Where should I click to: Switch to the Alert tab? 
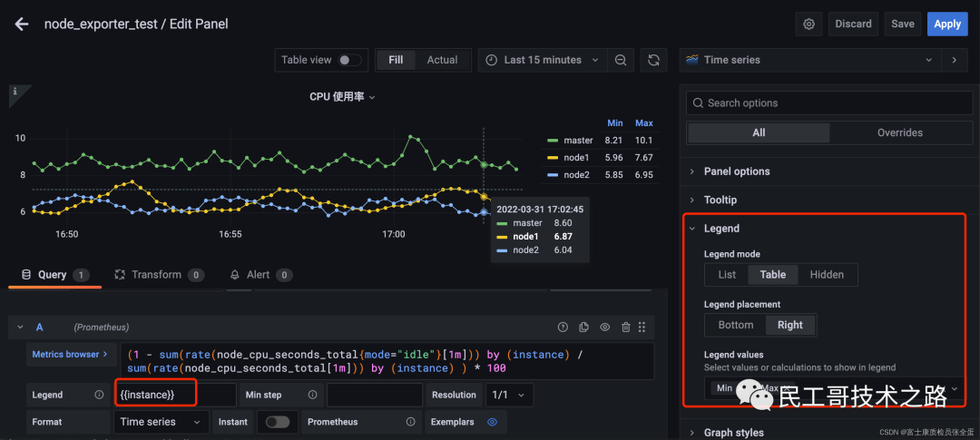point(261,275)
